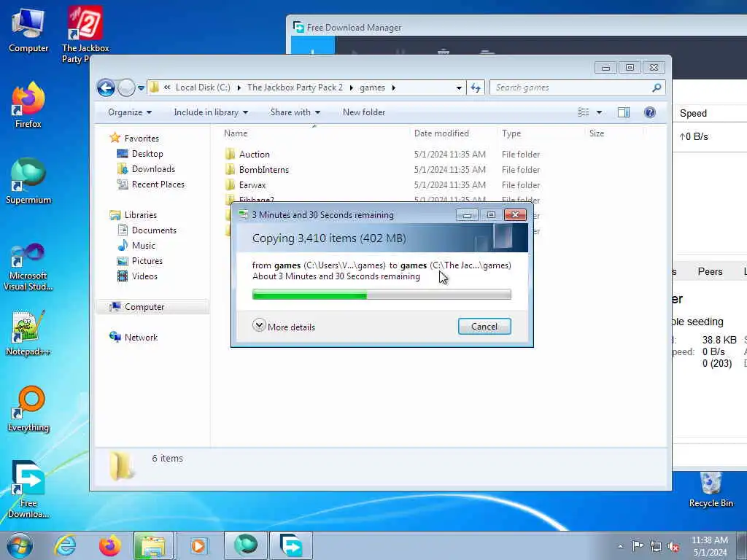Cancel the file copy operation
Viewport: 747px width, 560px height.
[484, 327]
